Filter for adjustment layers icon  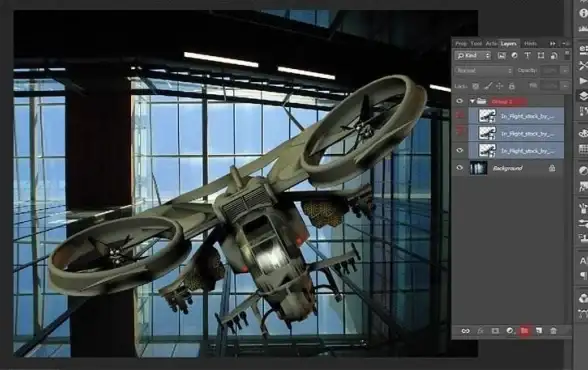coord(514,55)
